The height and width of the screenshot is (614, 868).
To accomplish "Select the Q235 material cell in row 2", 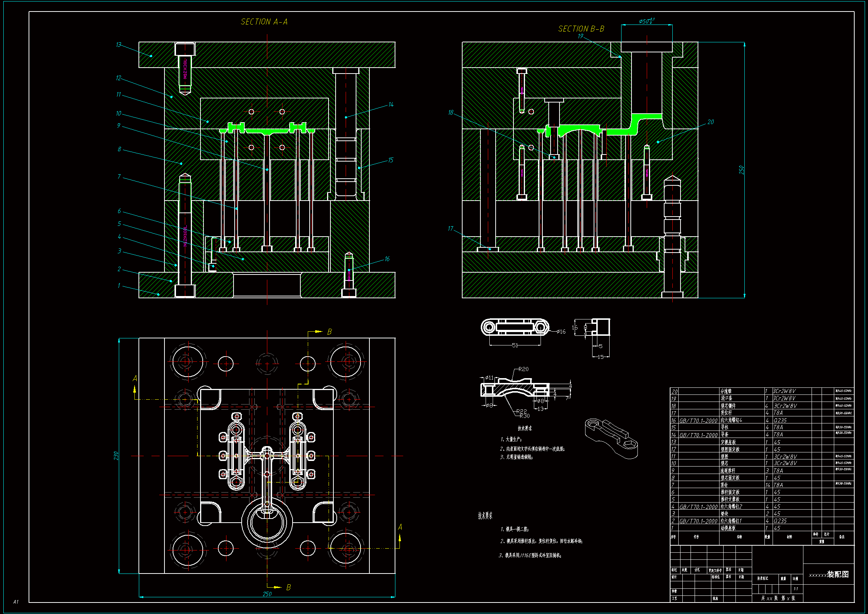I will [780, 521].
